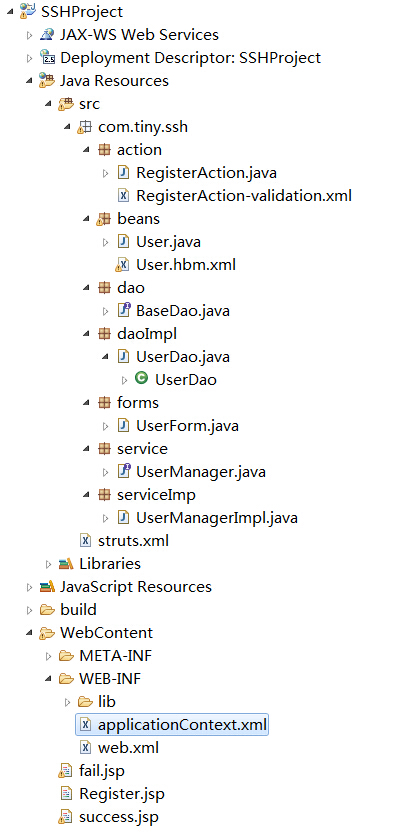The width and height of the screenshot is (401, 835).
Task: Click the SSHProject project icon
Action: (28, 11)
